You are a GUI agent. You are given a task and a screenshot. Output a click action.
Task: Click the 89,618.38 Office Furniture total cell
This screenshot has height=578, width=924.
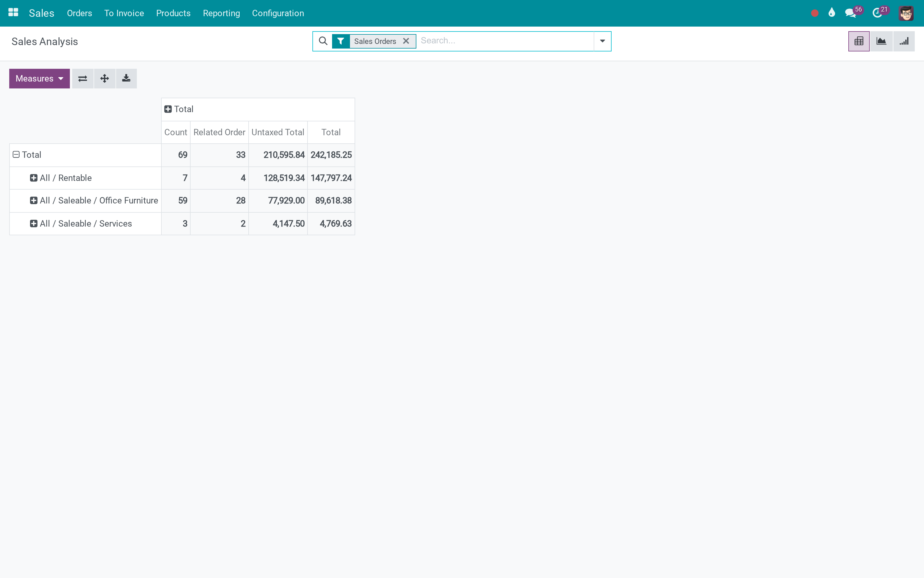coord(331,200)
